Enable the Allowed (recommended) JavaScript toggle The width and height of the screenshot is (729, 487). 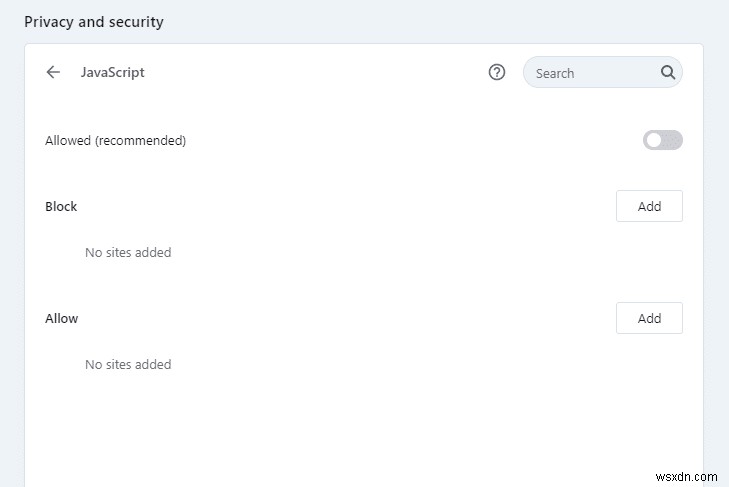662,140
